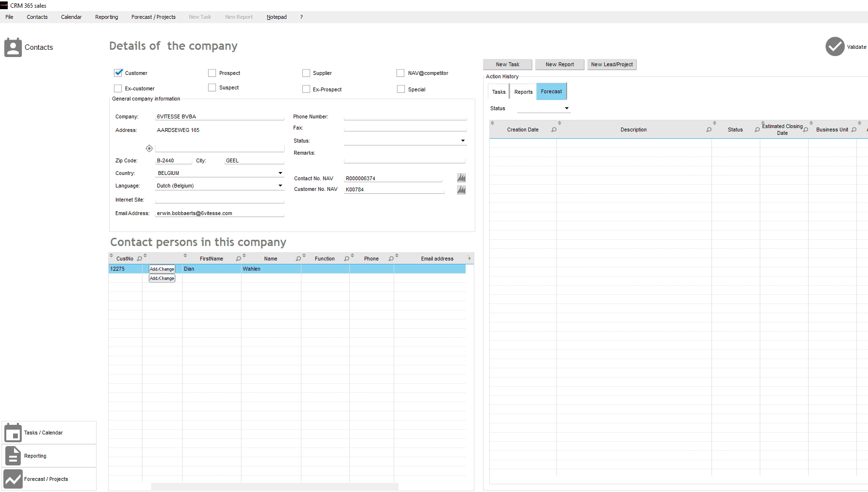The width and height of the screenshot is (868, 492).
Task: Tick the Prospect checkbox
Action: pos(212,73)
